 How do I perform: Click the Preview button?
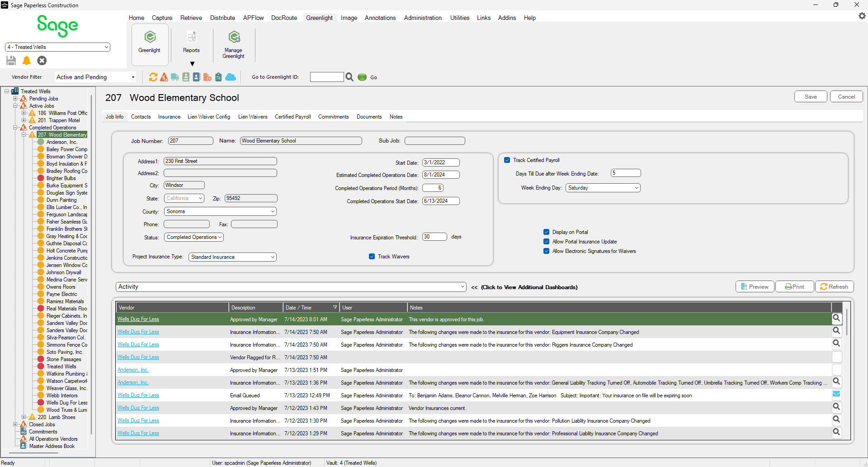(755, 286)
